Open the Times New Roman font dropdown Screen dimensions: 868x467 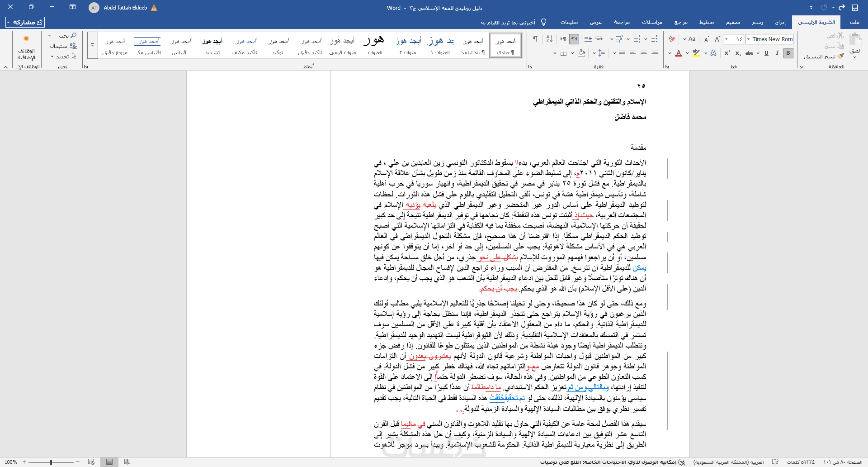tap(749, 39)
